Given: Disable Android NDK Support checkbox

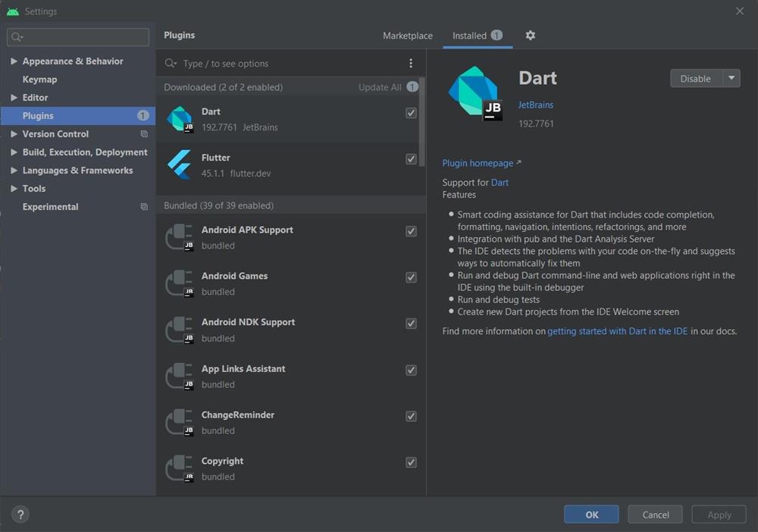Looking at the screenshot, I should [x=411, y=324].
